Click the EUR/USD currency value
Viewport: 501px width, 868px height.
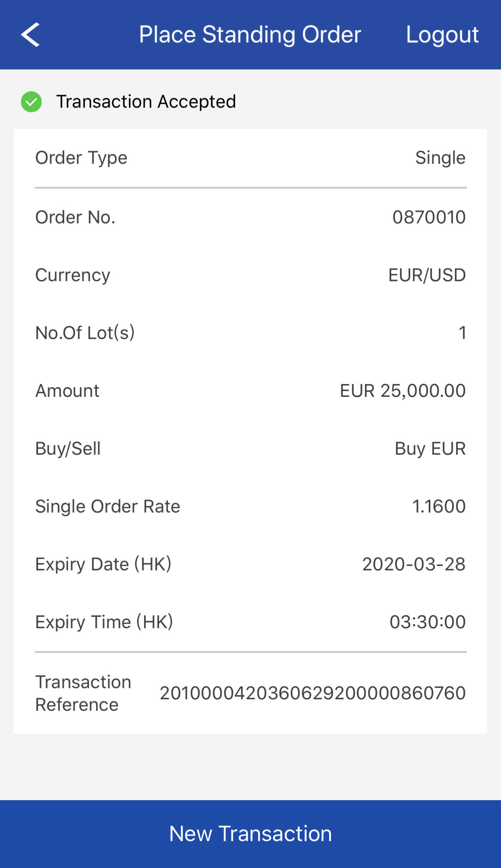(x=427, y=275)
